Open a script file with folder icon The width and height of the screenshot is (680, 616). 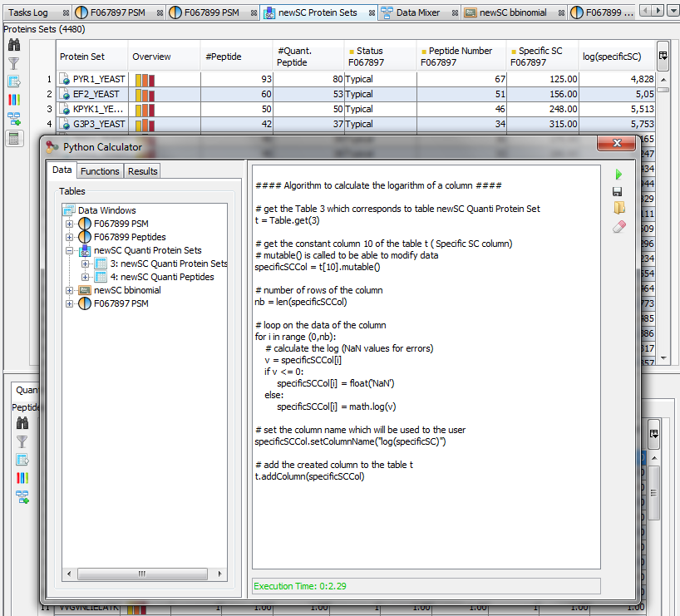pos(618,208)
